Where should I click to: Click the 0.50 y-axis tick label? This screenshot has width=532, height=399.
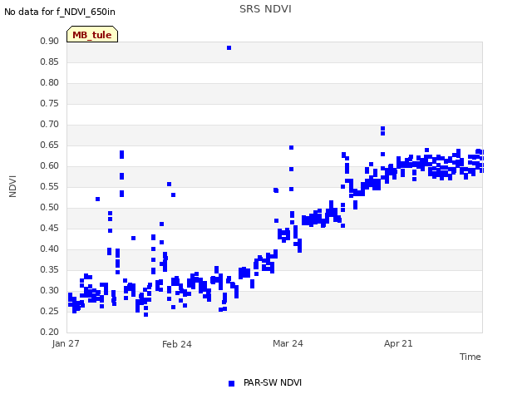click(x=49, y=207)
